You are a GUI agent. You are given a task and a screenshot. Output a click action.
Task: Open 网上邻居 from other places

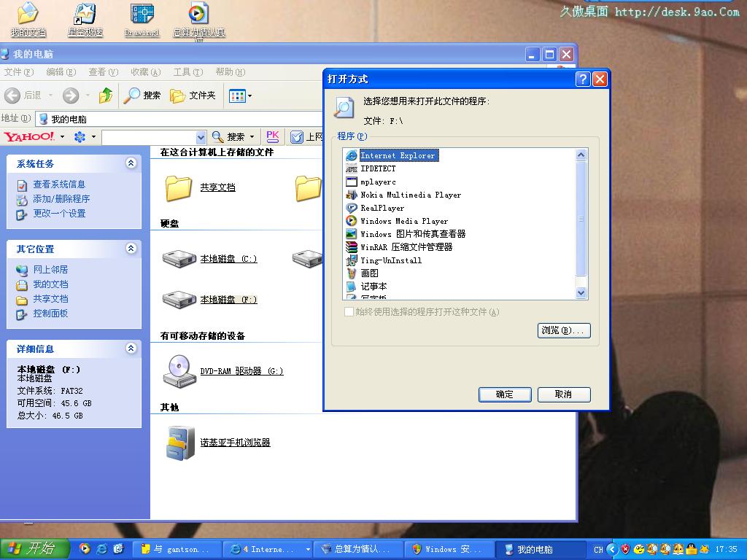(x=50, y=270)
